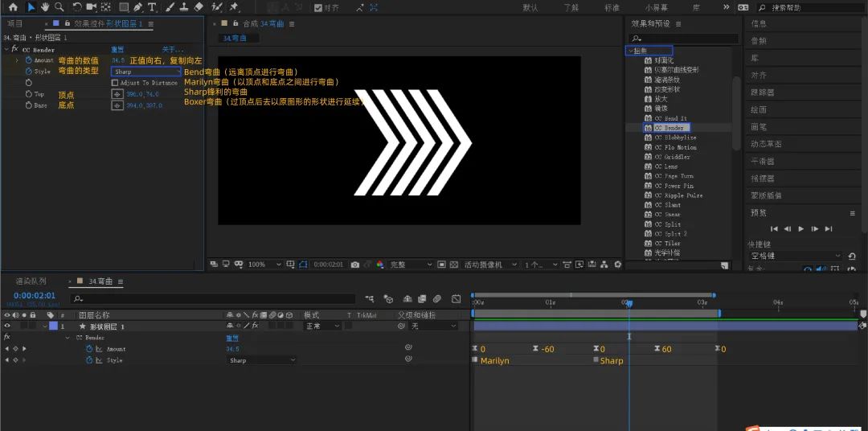Select the Clone Stamp tool
This screenshot has width=868, height=431.
click(x=185, y=7)
